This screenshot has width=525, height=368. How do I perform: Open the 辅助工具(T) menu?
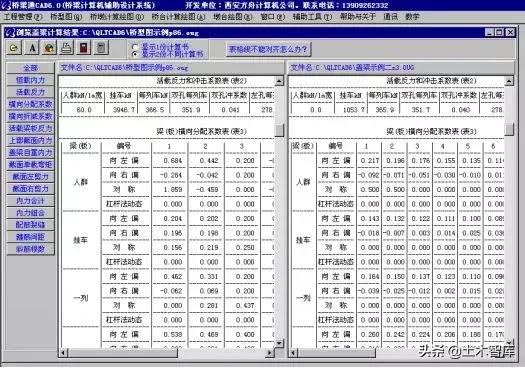(x=312, y=17)
